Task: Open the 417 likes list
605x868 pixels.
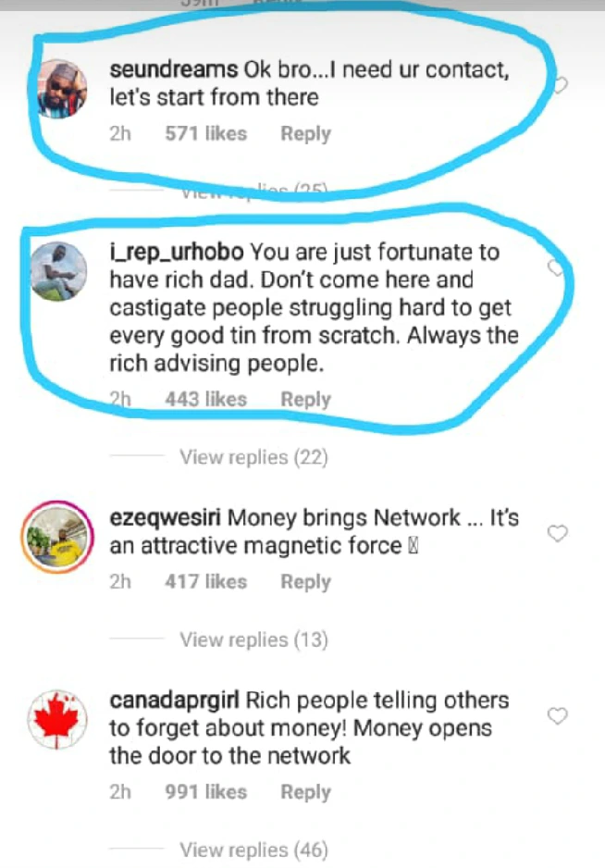Action: [205, 581]
